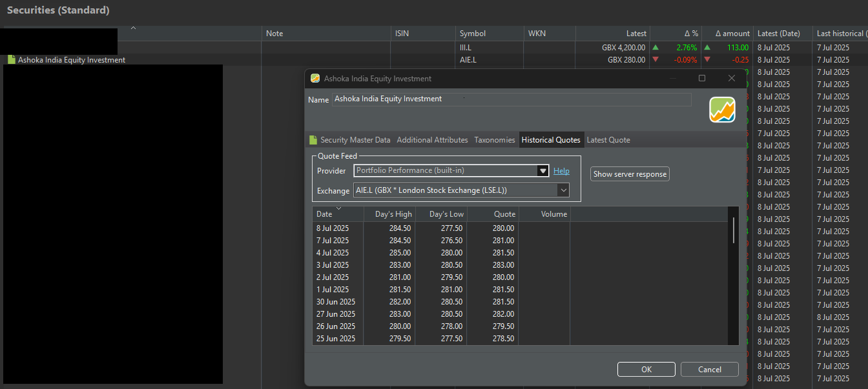Select the 8 Jul 2025 row in quotes table
868x389 pixels.
coord(520,228)
